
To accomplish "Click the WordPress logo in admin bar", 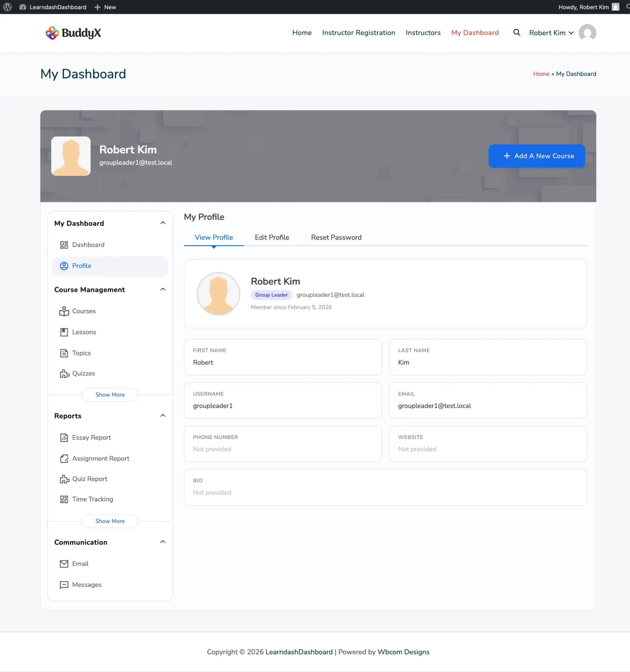I will tap(8, 7).
